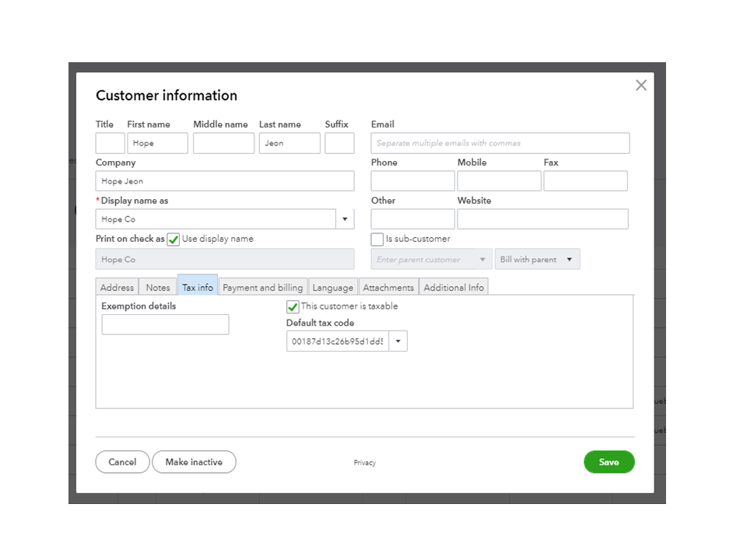The width and height of the screenshot is (747, 560).
Task: Open the Default tax code dropdown
Action: (x=398, y=341)
